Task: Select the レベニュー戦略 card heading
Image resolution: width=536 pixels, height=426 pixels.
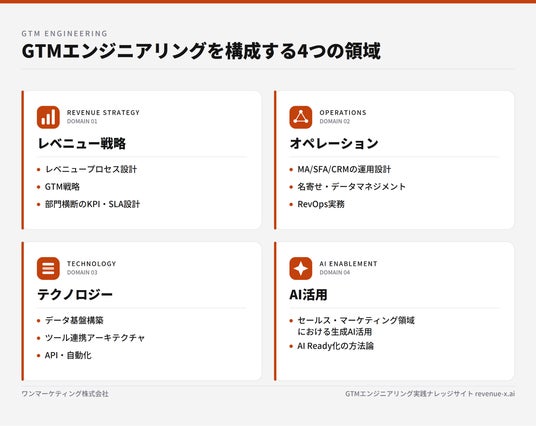Action: (x=82, y=143)
